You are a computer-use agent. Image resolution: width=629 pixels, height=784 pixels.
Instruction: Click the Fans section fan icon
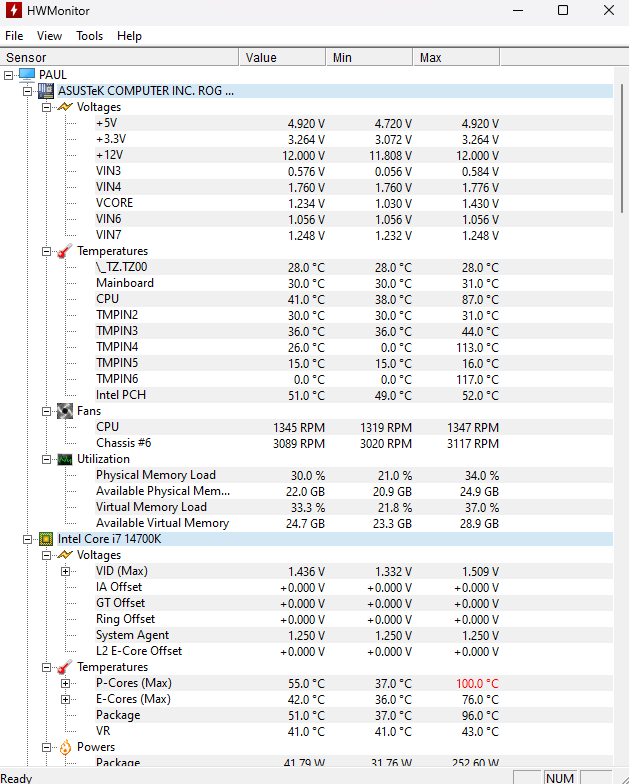pos(65,411)
